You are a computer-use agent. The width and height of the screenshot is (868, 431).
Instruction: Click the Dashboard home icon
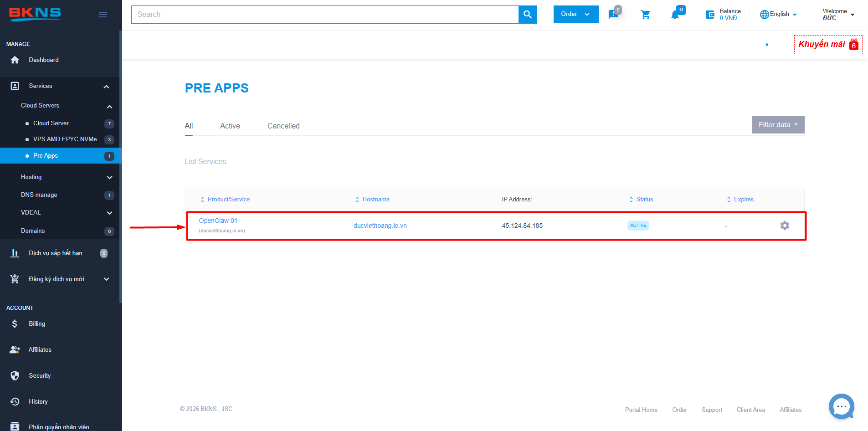click(15, 60)
